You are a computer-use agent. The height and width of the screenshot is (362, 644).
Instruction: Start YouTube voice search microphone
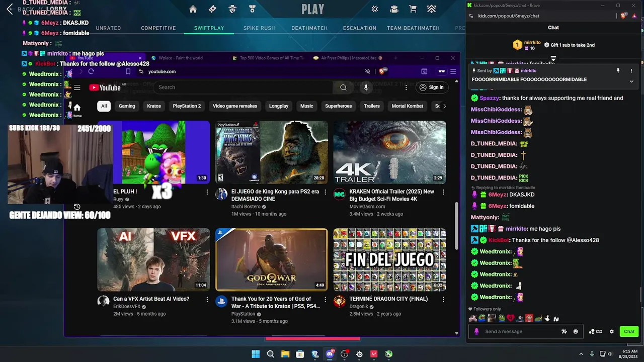click(366, 87)
